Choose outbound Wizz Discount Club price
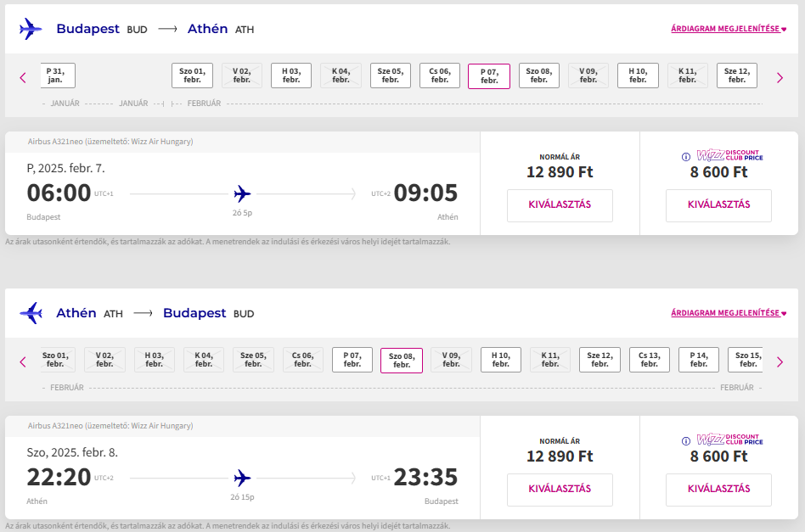805x532 pixels. tap(718, 205)
